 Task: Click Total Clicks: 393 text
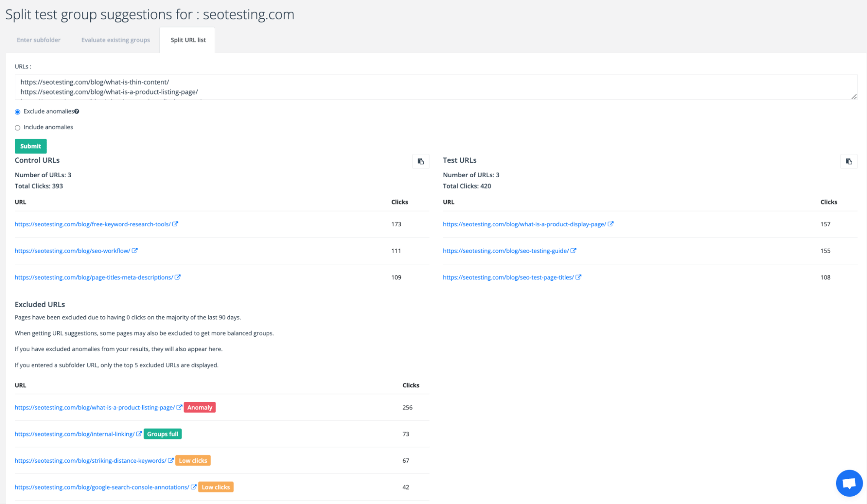tap(39, 186)
